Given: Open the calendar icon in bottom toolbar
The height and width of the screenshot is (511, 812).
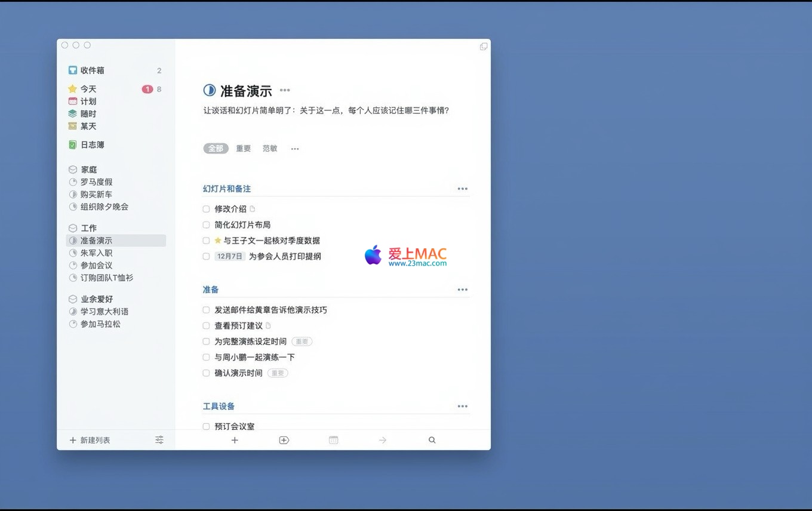Looking at the screenshot, I should click(x=334, y=440).
